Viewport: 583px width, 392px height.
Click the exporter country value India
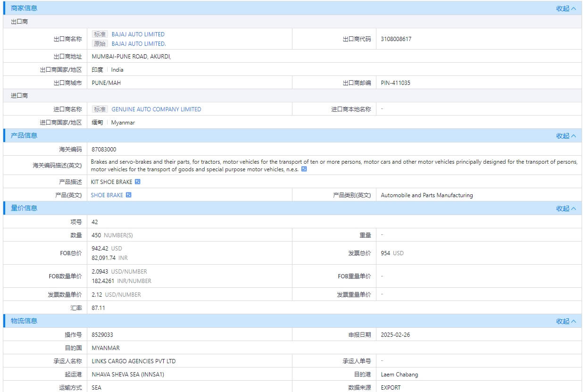[x=117, y=70]
